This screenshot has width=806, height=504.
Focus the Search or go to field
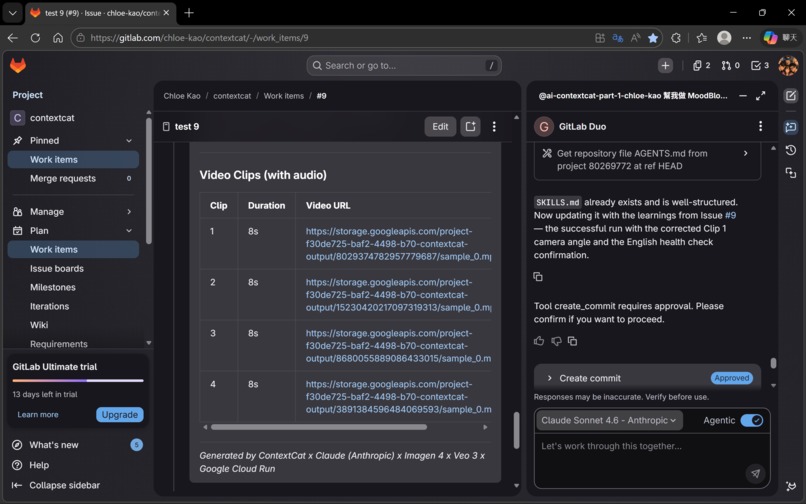(x=404, y=65)
